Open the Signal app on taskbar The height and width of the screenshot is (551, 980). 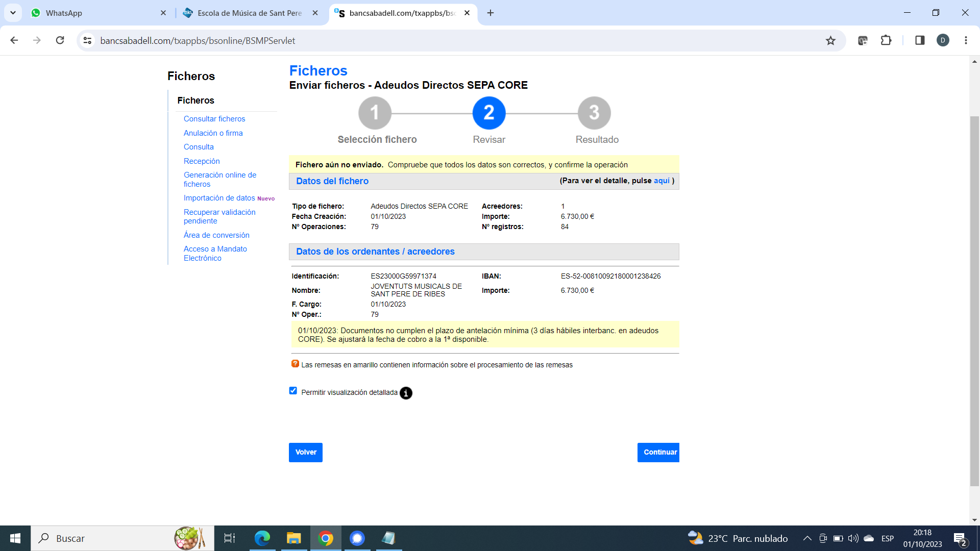[x=357, y=538]
